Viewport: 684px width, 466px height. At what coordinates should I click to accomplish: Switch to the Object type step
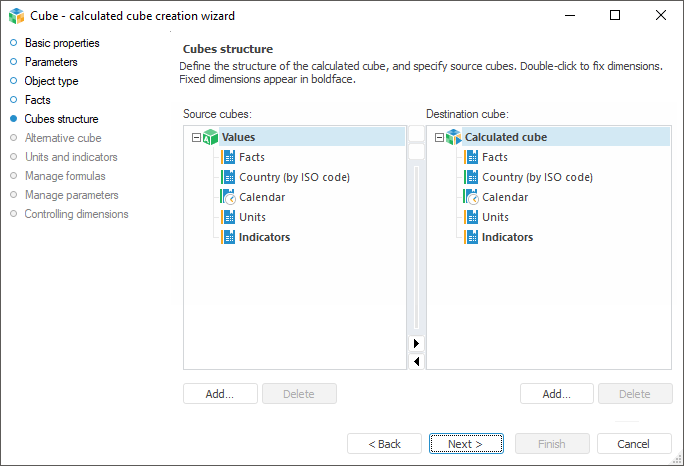pyautogui.click(x=51, y=81)
